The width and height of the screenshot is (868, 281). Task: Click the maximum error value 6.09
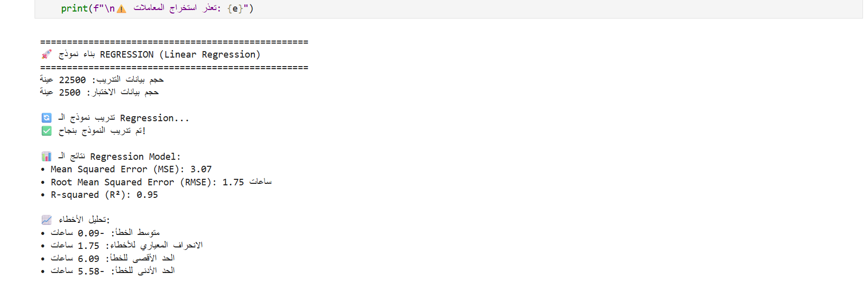point(88,258)
